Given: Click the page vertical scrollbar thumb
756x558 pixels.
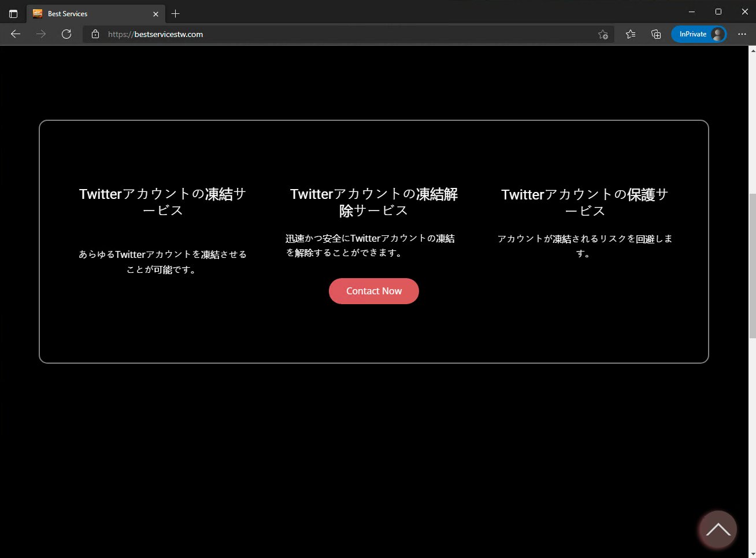Looking at the screenshot, I should pyautogui.click(x=752, y=266).
